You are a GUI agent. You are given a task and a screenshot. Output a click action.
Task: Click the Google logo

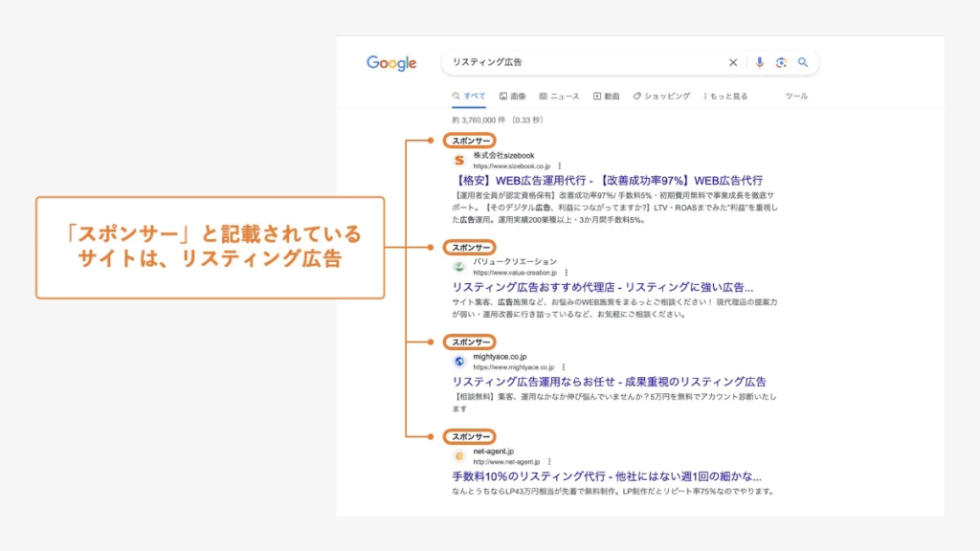pos(391,63)
